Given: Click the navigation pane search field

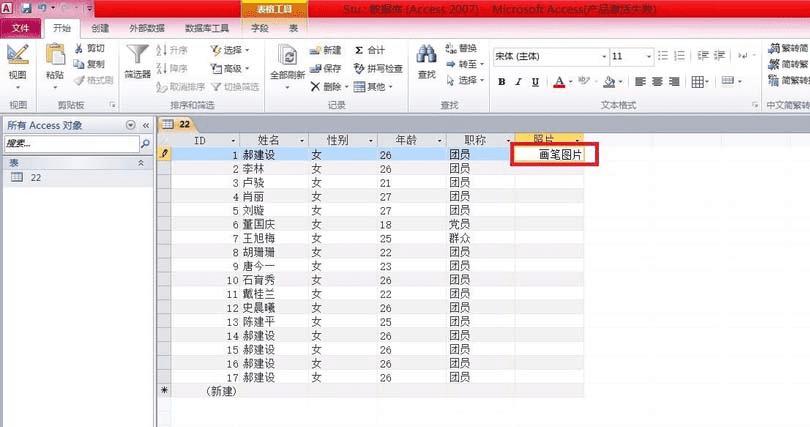Looking at the screenshot, I should [72, 144].
